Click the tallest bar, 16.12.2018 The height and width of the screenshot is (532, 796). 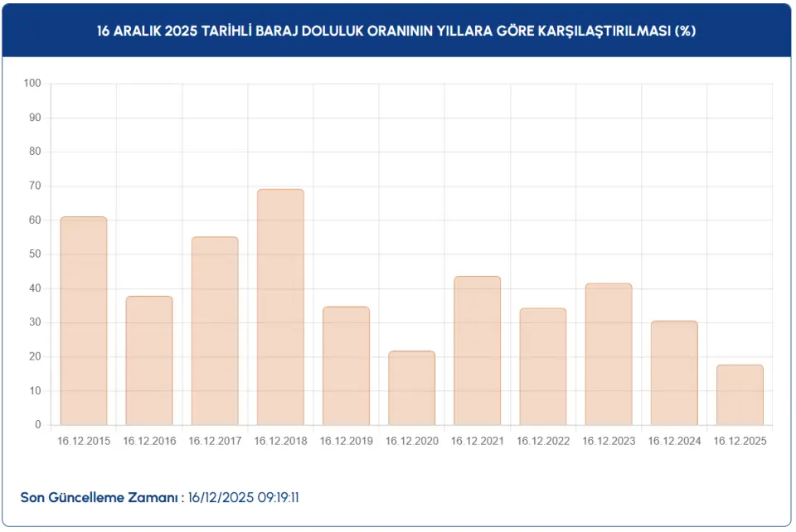tap(280, 307)
